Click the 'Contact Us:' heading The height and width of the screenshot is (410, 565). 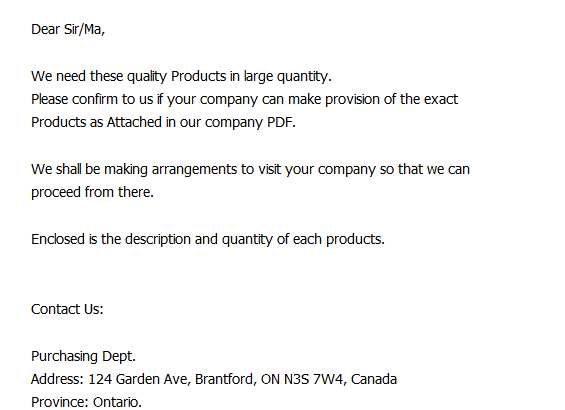67,309
